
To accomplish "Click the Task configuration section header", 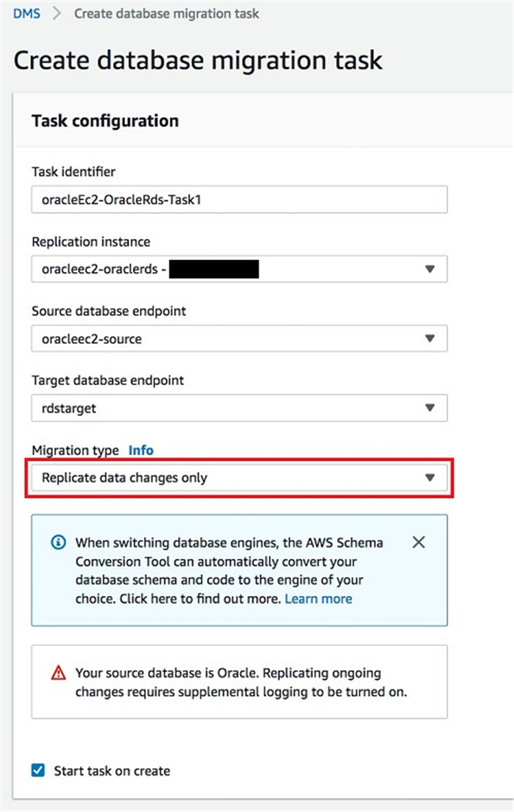I will click(x=105, y=121).
